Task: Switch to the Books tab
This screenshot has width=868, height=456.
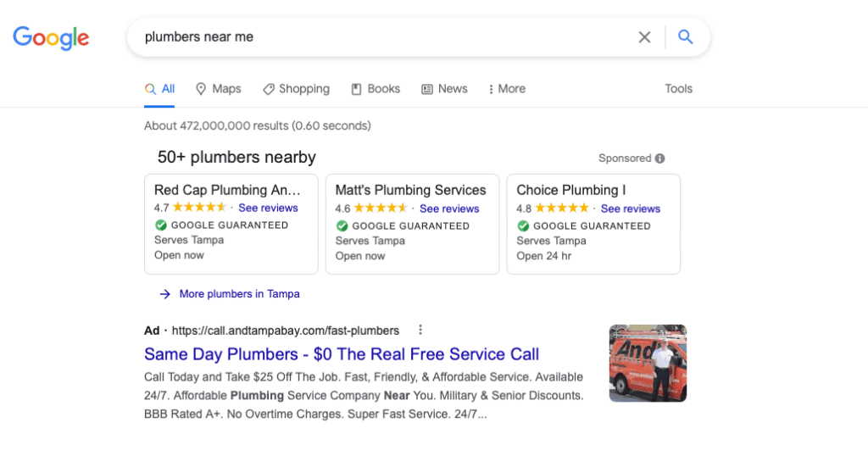Action: (x=376, y=89)
